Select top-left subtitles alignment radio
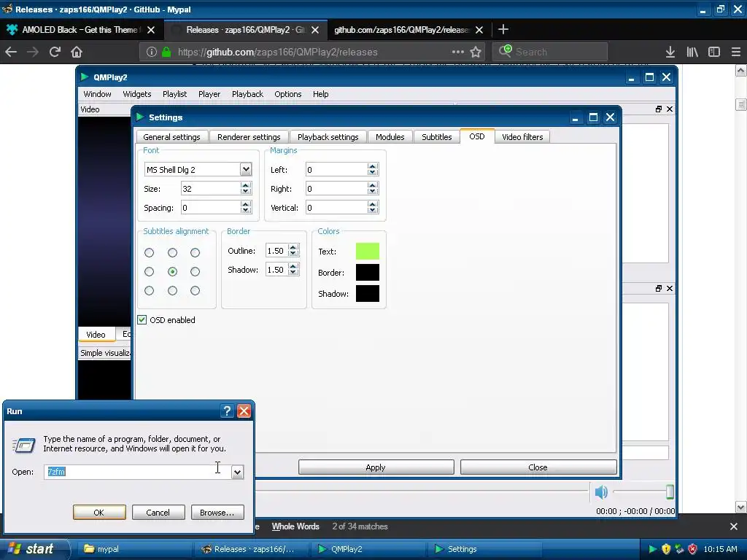The height and width of the screenshot is (560, 747). click(149, 252)
